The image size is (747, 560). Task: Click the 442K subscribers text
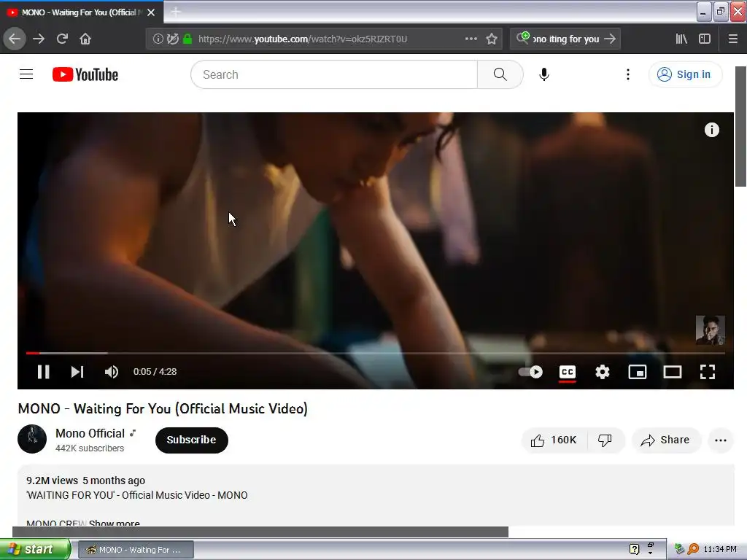90,448
